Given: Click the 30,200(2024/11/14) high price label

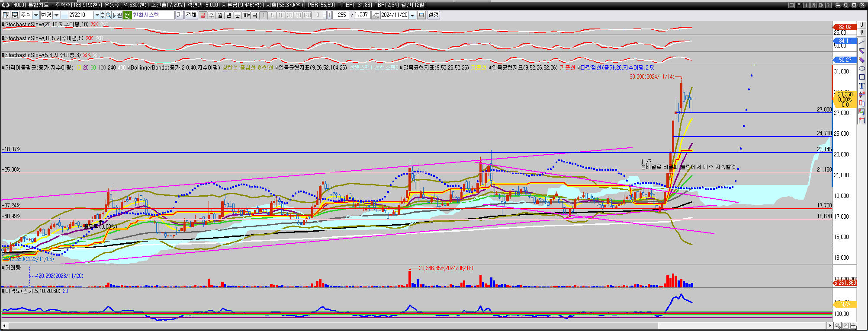Looking at the screenshot, I should (652, 76).
